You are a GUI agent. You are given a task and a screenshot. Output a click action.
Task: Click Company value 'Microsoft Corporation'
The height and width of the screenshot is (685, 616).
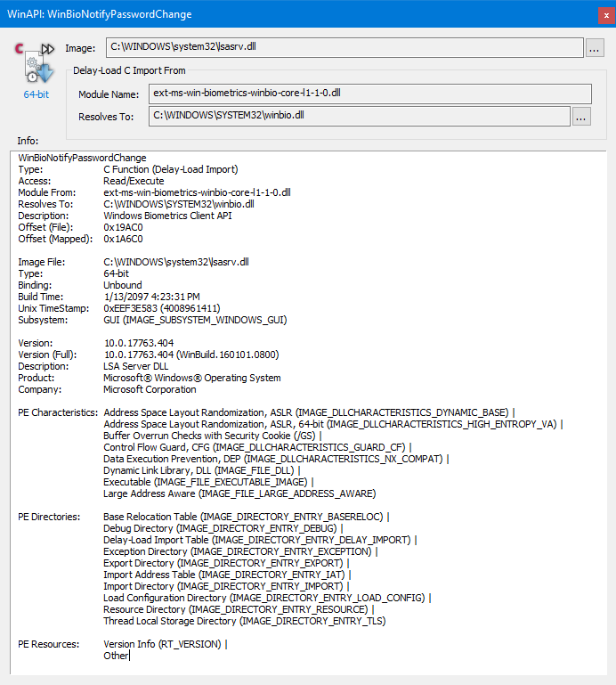click(150, 389)
